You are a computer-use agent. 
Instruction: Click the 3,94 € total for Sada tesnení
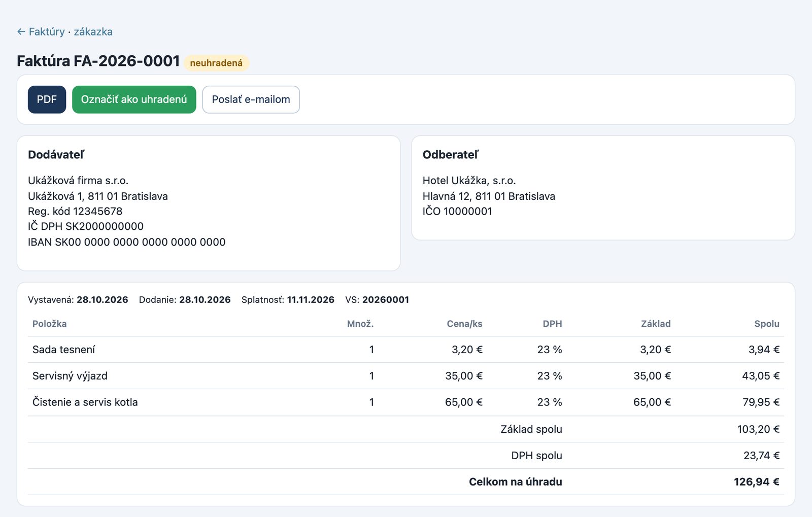click(x=764, y=350)
